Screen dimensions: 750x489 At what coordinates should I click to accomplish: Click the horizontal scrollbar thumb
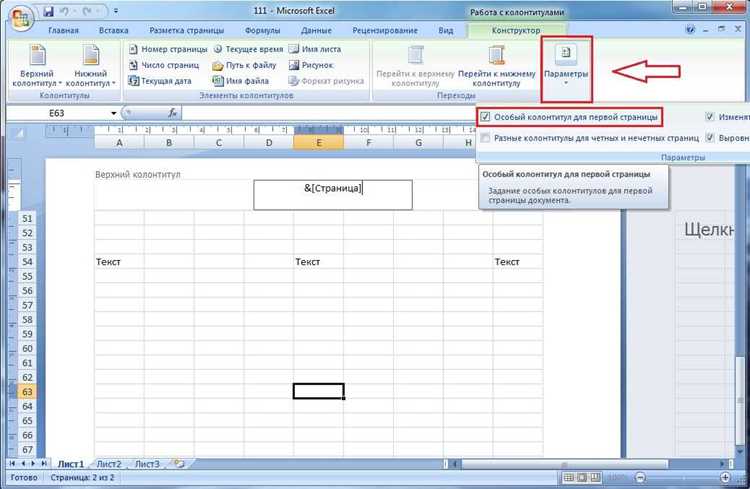(x=564, y=464)
